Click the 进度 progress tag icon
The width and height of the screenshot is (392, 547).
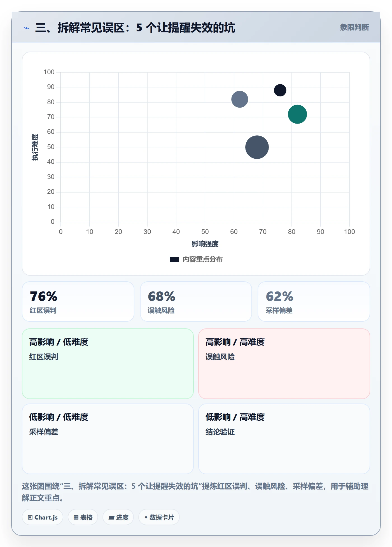click(111, 518)
